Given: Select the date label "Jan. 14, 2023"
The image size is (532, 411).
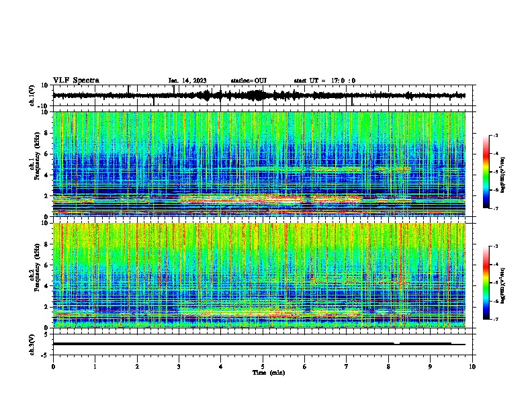Looking at the screenshot, I should 187,81.
